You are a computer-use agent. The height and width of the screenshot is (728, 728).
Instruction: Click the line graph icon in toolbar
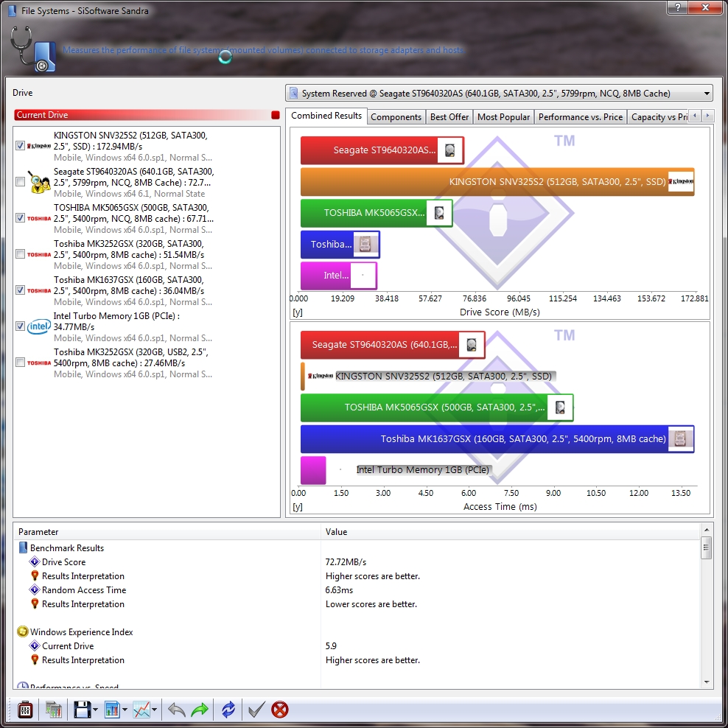click(141, 710)
